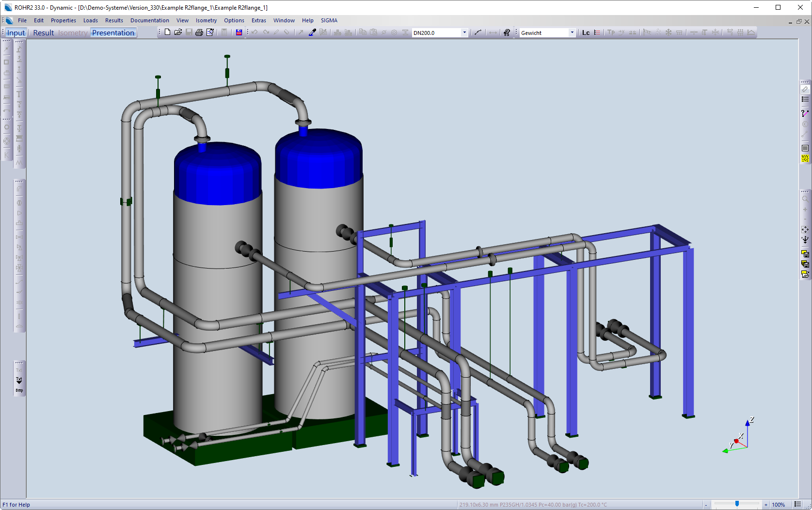
Task: Click the Lc load case icon
Action: click(586, 32)
